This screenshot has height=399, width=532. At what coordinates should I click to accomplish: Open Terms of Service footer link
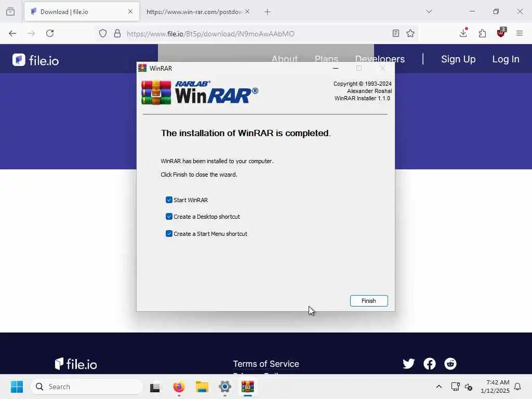coord(266,364)
